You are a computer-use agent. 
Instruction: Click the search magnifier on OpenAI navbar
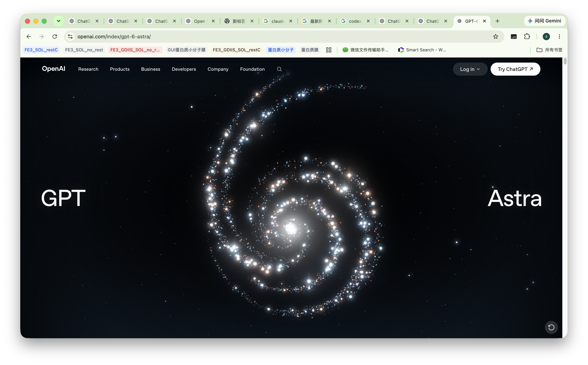[279, 69]
